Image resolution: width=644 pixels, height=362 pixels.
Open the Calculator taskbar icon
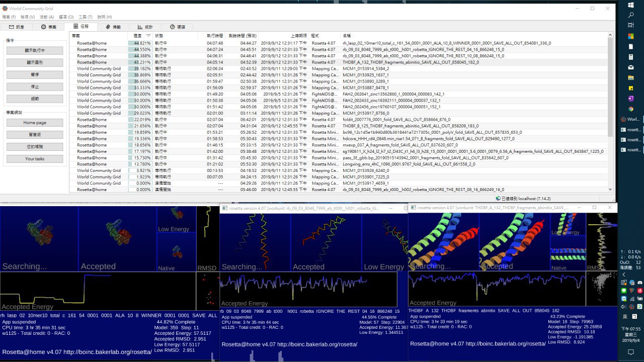(x=630, y=56)
